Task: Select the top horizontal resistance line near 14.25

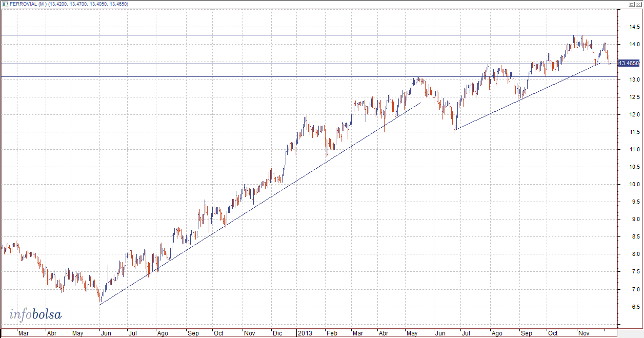Action: coord(308,35)
